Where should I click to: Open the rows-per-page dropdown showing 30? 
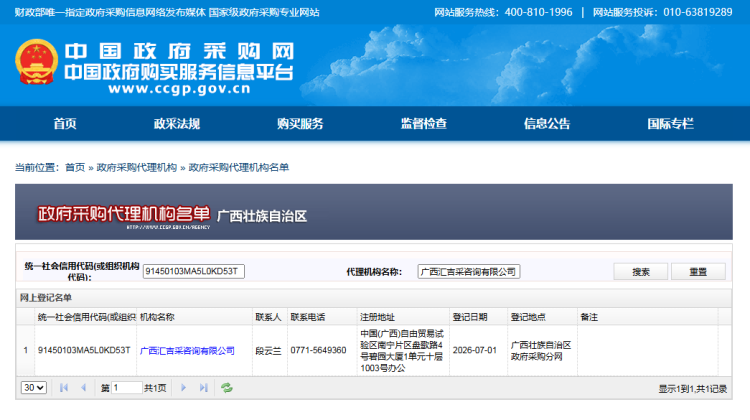tap(33, 388)
